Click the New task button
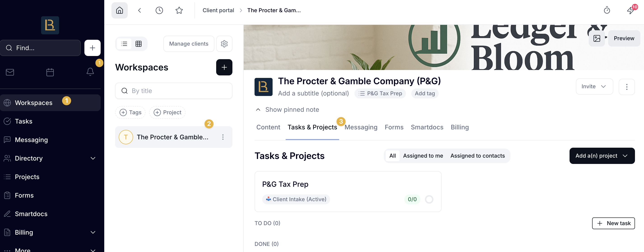This screenshot has height=252, width=644. 613,223
